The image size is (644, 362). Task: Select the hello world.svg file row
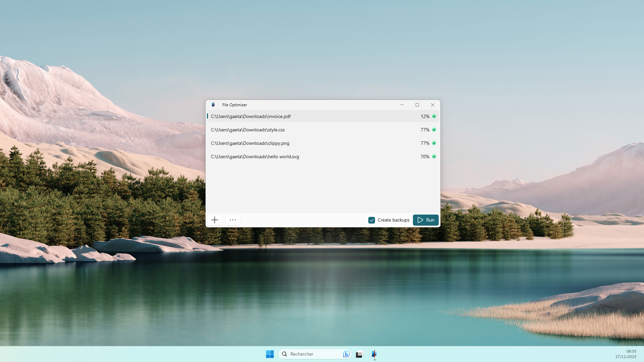pos(323,157)
